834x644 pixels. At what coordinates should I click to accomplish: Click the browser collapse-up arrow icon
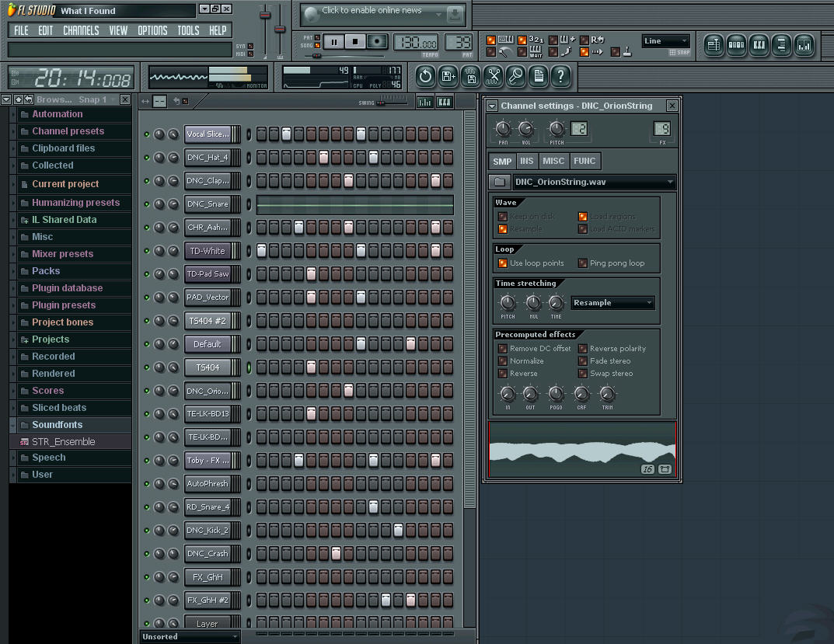pos(19,99)
